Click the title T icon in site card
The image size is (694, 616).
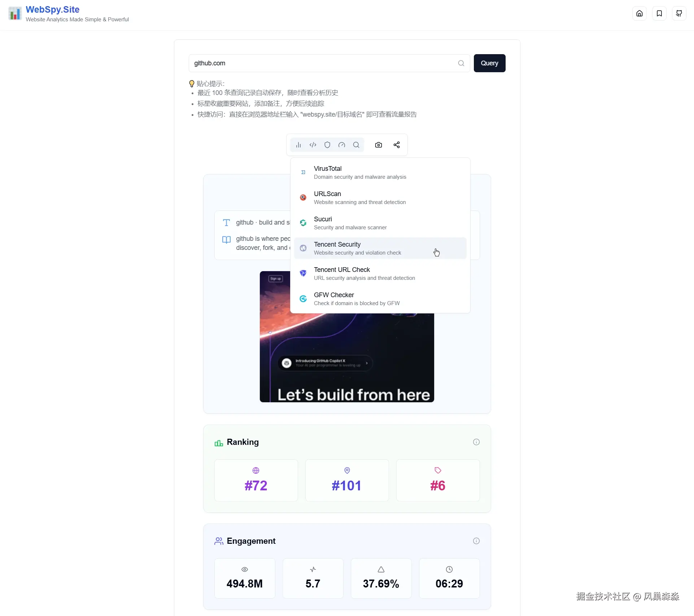(x=226, y=222)
